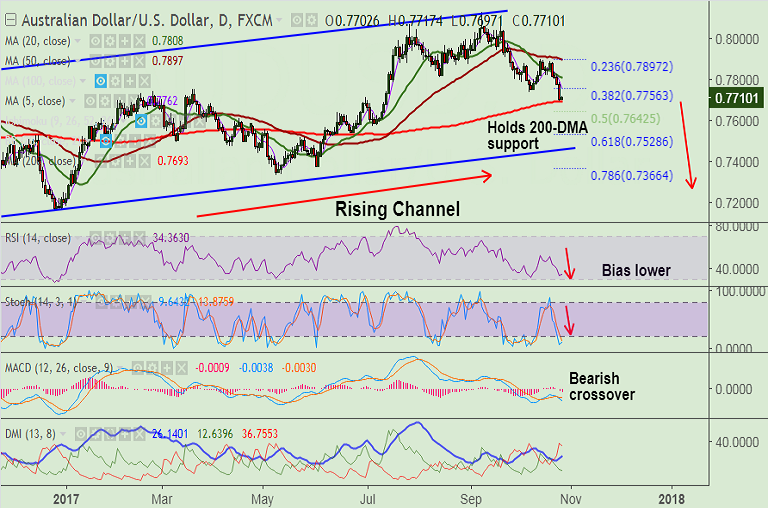The width and height of the screenshot is (768, 510).
Task: Click the plus icon on the MACD indicator
Action: click(167, 368)
